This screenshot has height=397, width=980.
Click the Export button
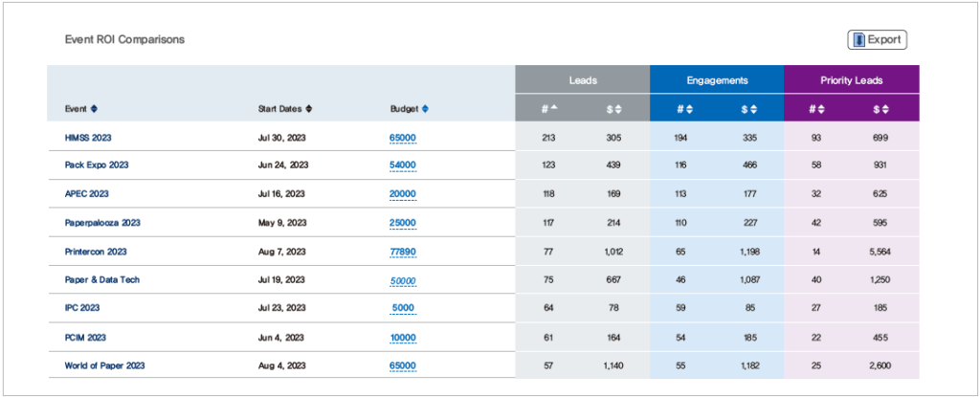(877, 39)
